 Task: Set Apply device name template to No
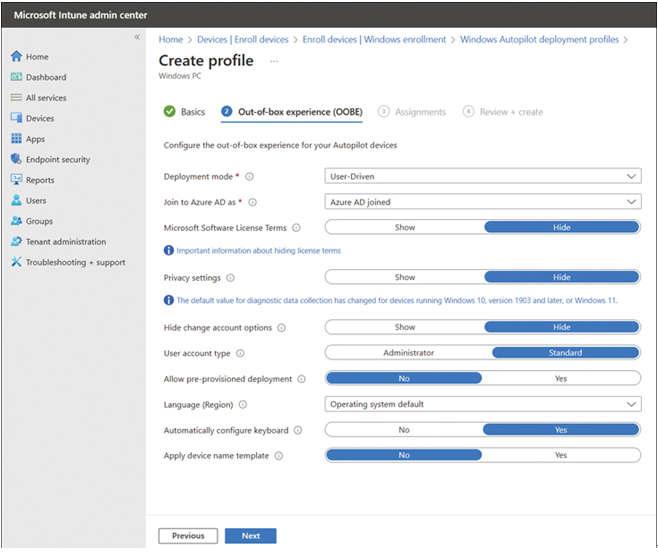point(404,455)
